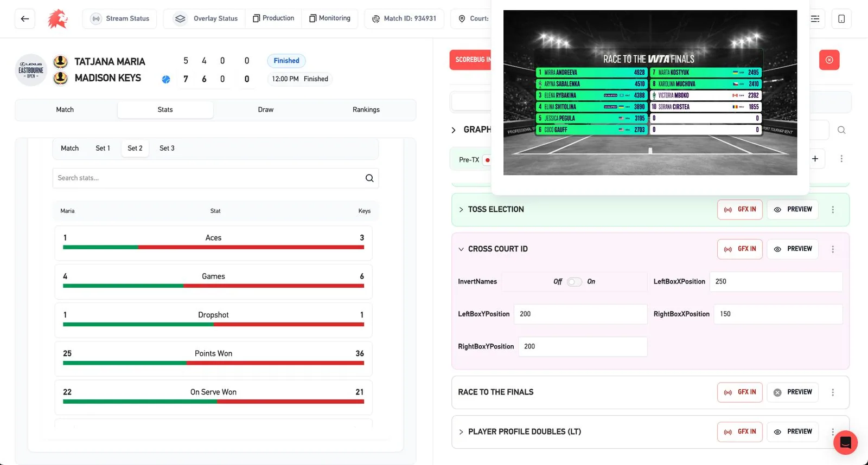Switch to the Stats tab
Viewport: 868px width, 465px height.
[x=165, y=109]
